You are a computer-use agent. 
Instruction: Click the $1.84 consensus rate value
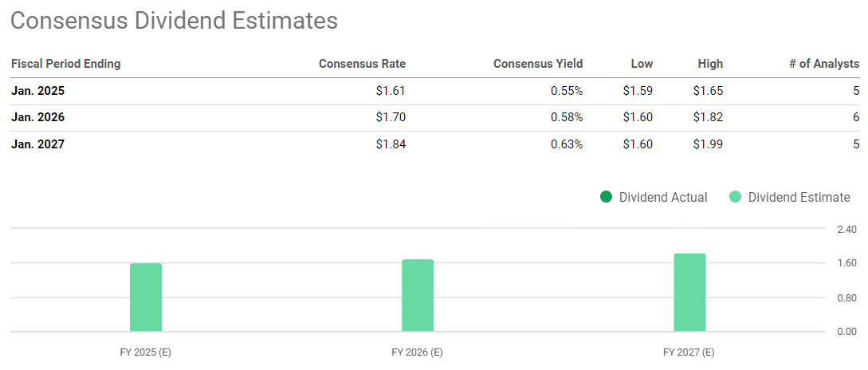click(391, 144)
